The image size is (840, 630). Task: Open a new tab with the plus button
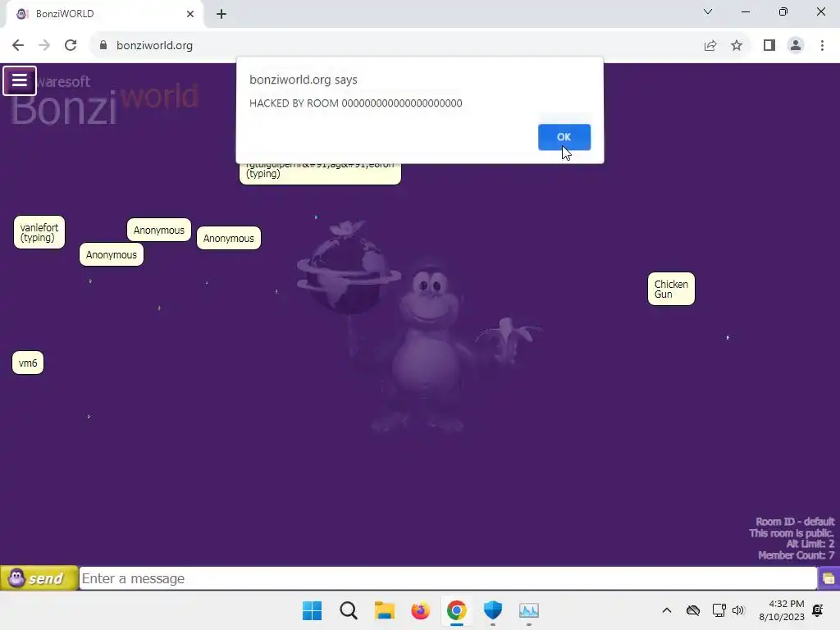coord(221,14)
